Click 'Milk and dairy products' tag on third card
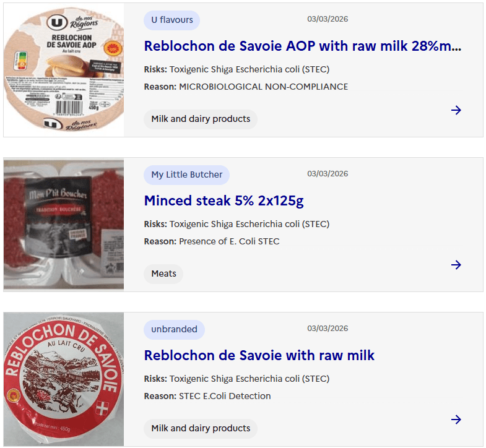 (201, 428)
